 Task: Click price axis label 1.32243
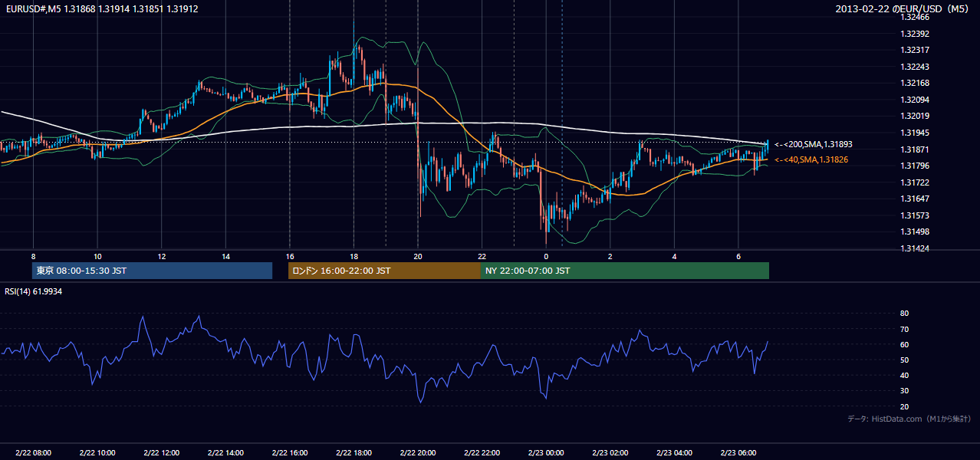(x=915, y=67)
